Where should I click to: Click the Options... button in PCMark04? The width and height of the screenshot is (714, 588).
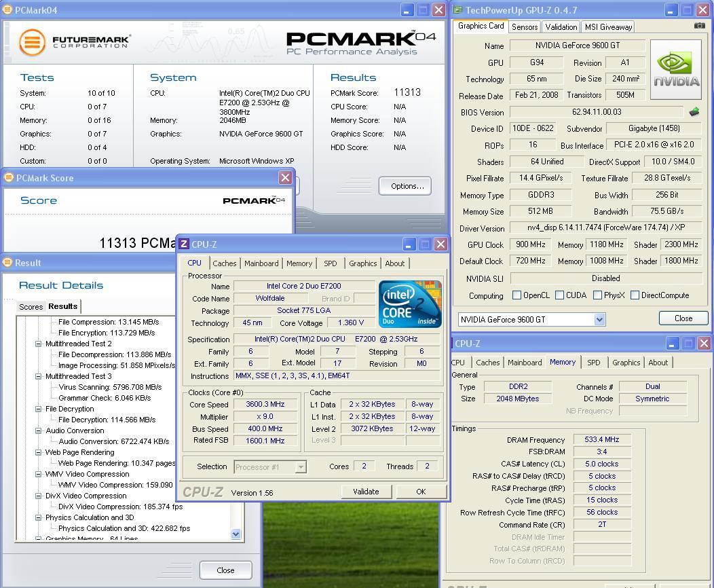pyautogui.click(x=405, y=186)
